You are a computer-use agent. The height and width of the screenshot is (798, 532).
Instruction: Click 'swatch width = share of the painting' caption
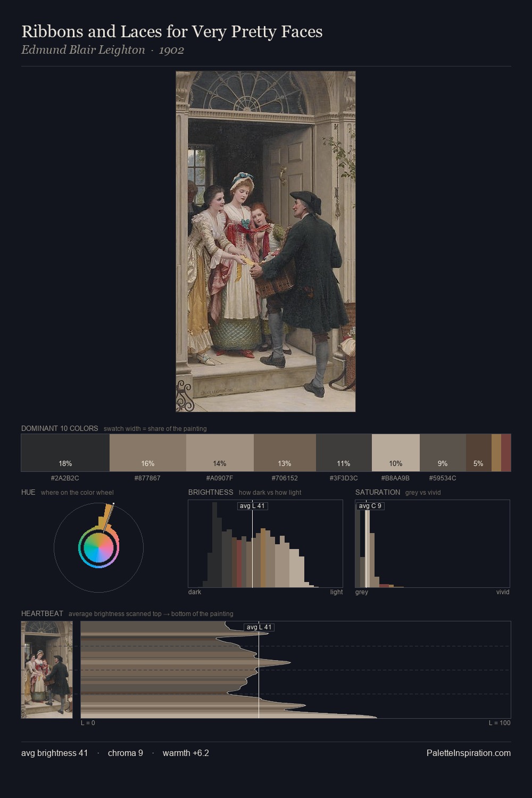click(x=155, y=428)
